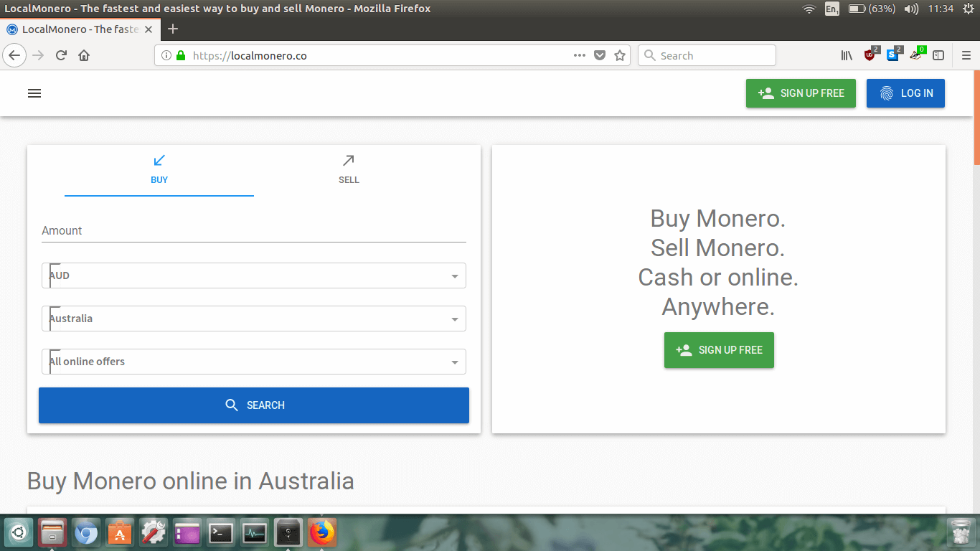Image resolution: width=980 pixels, height=551 pixels.
Task: Click the Amount input field
Action: [x=254, y=230]
